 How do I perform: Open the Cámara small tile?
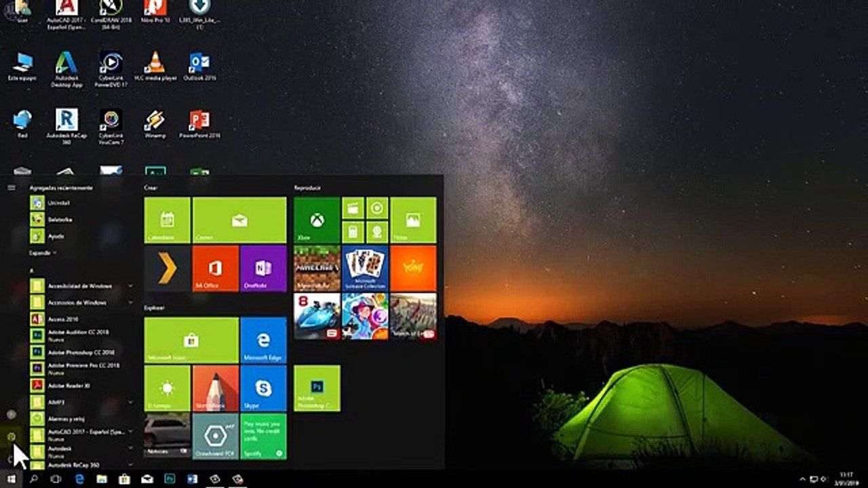[x=377, y=232]
